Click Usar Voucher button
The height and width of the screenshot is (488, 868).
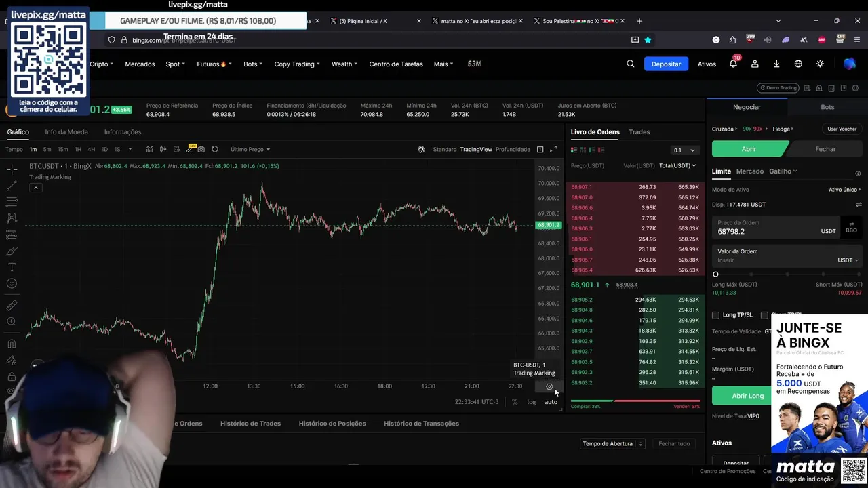(842, 129)
